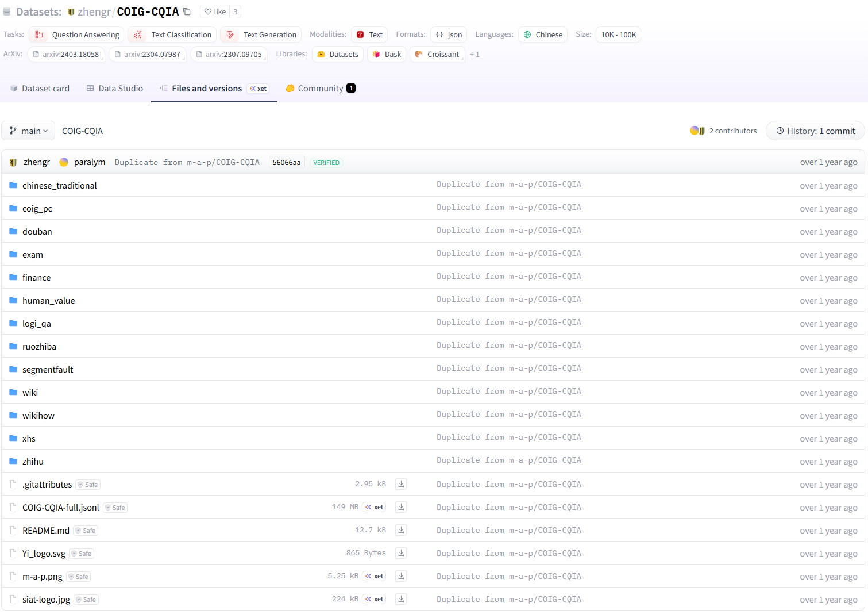Image resolution: width=868 pixels, height=614 pixels.
Task: Open the COIG-CQIA-full.jsonl file
Action: point(60,507)
